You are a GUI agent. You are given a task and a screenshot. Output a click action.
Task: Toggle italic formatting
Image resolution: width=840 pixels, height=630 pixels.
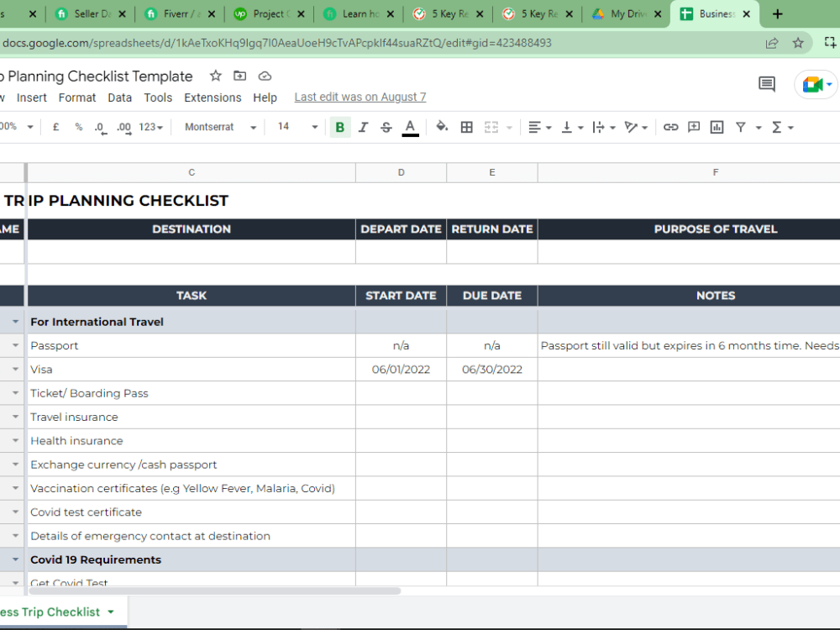pyautogui.click(x=363, y=127)
